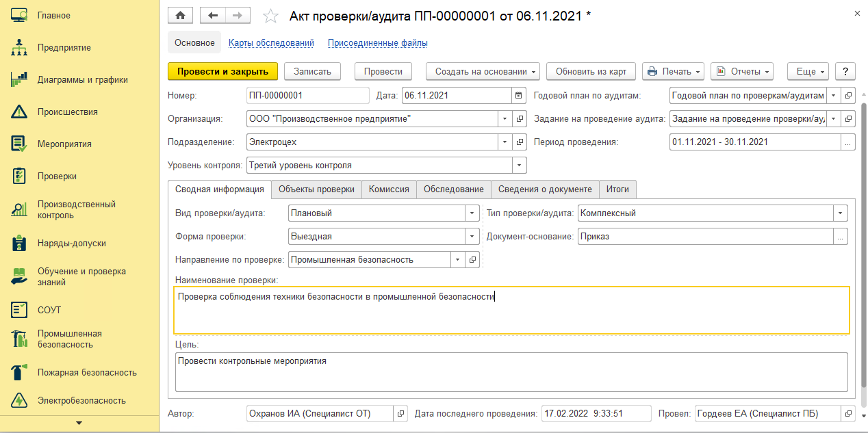
Task: Choose Документ-основание with ellipsis button
Action: (x=841, y=236)
